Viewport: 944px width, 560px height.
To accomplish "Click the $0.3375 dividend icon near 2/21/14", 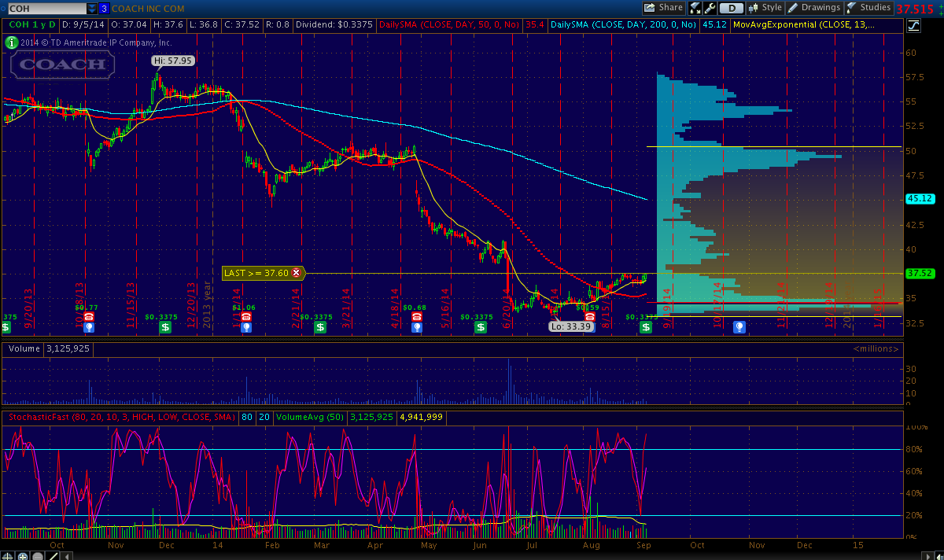I will [x=320, y=326].
